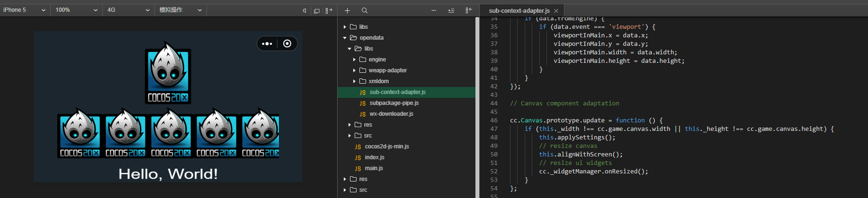Mute the simulator sound speaker icon
The image size is (868, 198).
click(x=304, y=10)
